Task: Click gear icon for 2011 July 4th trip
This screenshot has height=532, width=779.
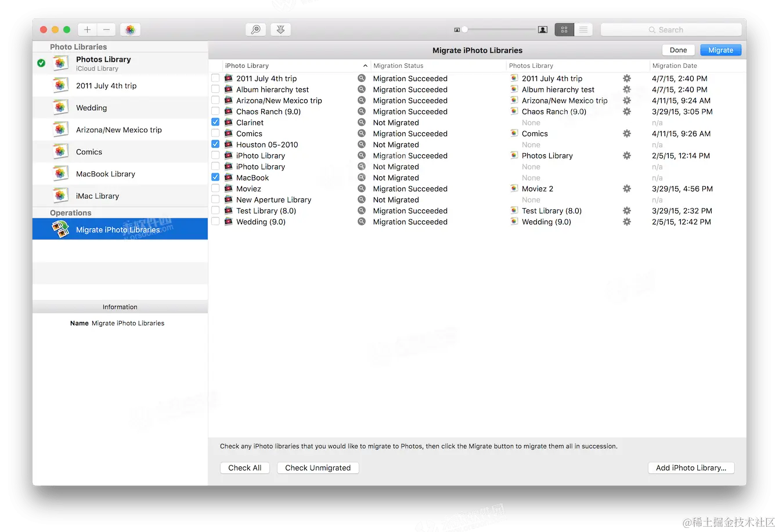Action: coord(627,78)
